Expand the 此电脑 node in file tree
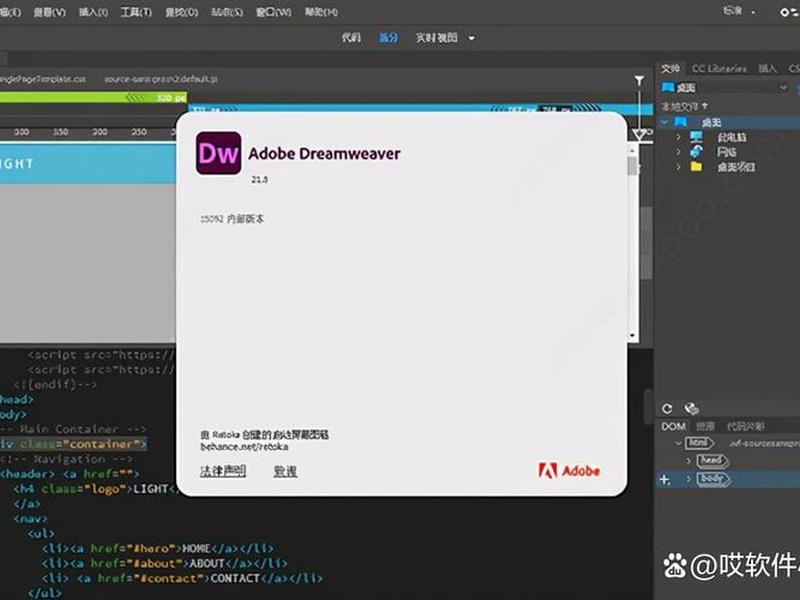The width and height of the screenshot is (800, 600). coord(678,137)
